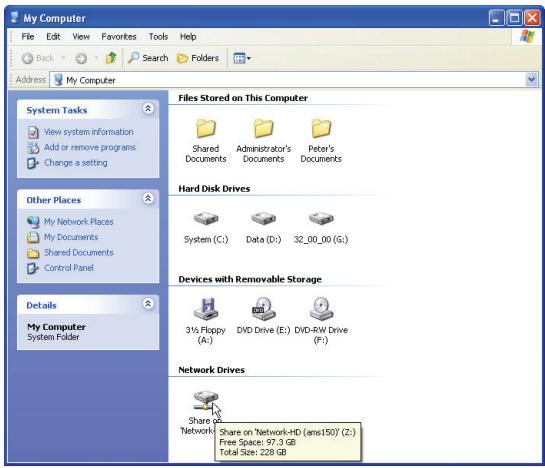Open the Views button menu
The width and height of the screenshot is (545, 468).
pyautogui.click(x=242, y=58)
